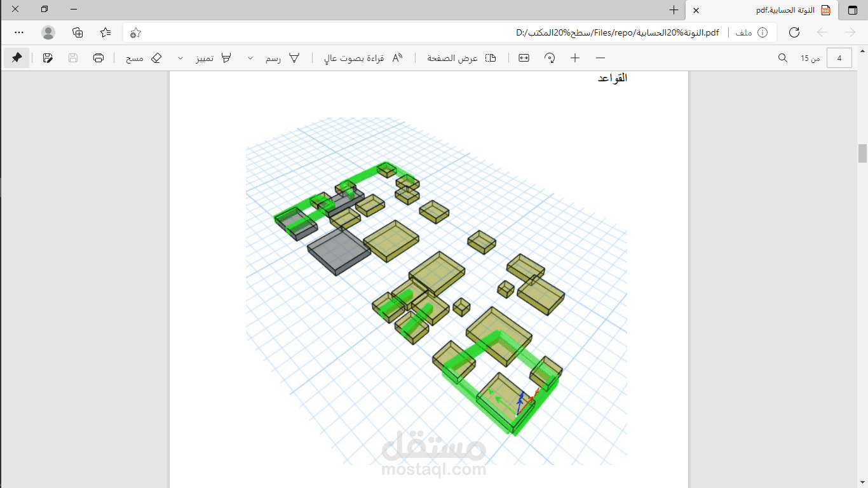Screen dimensions: 868x488
Task: Click the grayed Save disk icon
Action: point(73,58)
